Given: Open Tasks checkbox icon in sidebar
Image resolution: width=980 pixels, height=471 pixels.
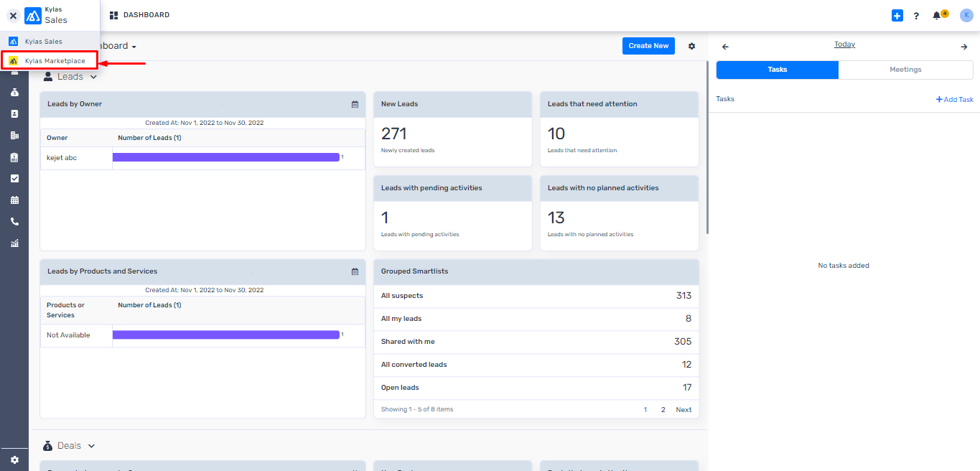Looking at the screenshot, I should click(x=14, y=179).
